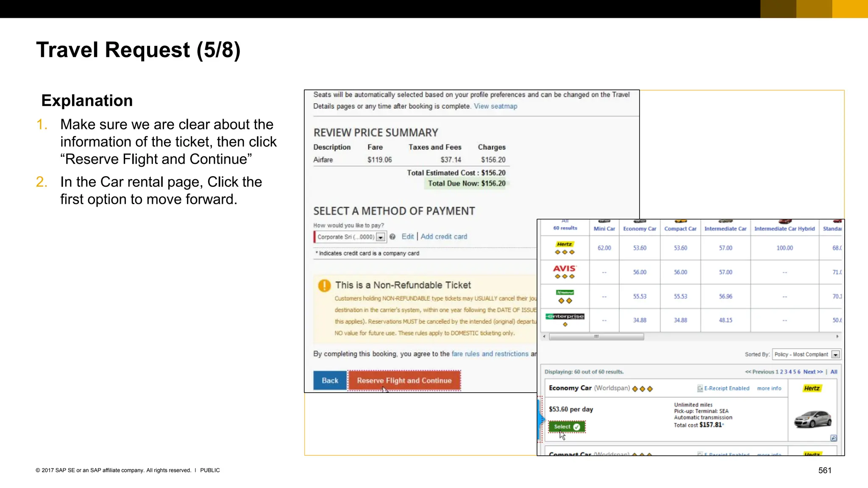Click the E-Receipt Enabled link
This screenshot has width=868, height=488.
pyautogui.click(x=726, y=388)
